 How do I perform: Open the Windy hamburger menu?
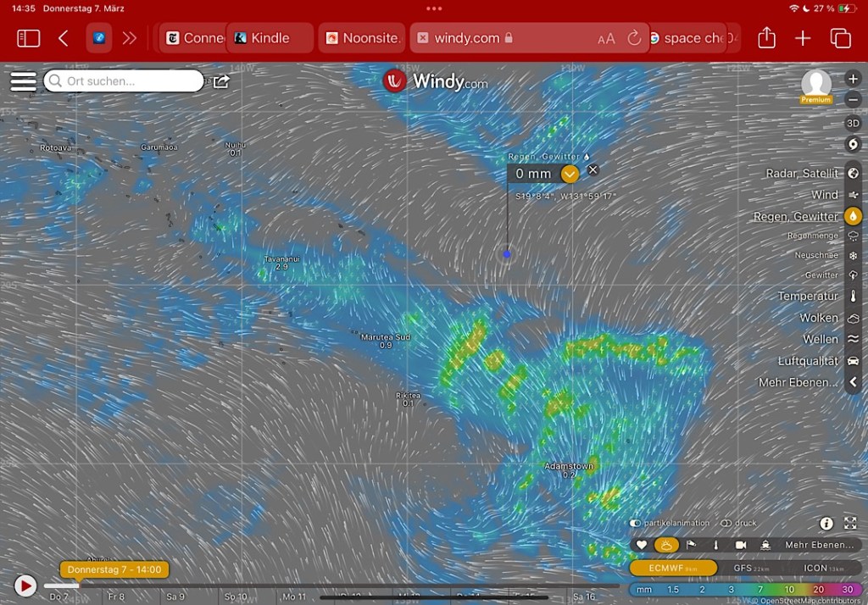click(23, 81)
